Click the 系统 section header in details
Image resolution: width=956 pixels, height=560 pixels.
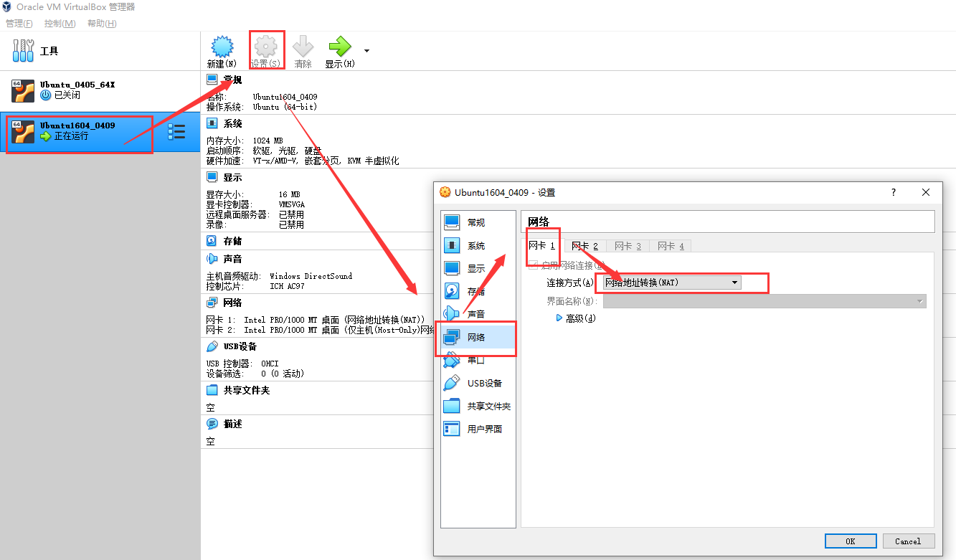[x=232, y=124]
